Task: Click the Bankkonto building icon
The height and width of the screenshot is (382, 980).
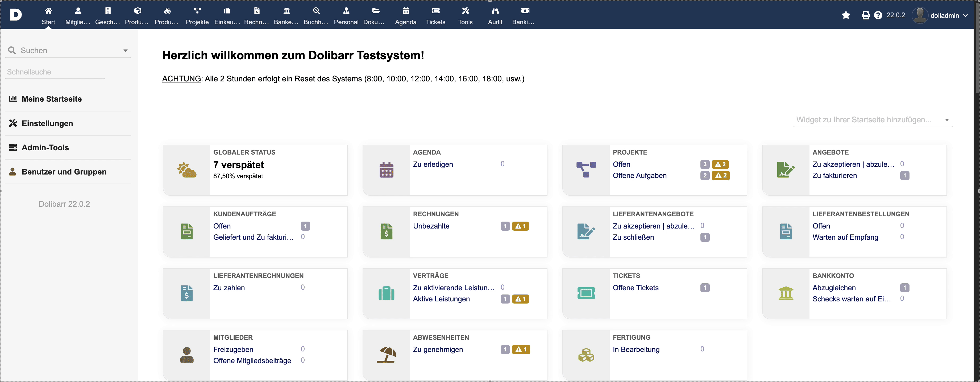Action: 786,293
